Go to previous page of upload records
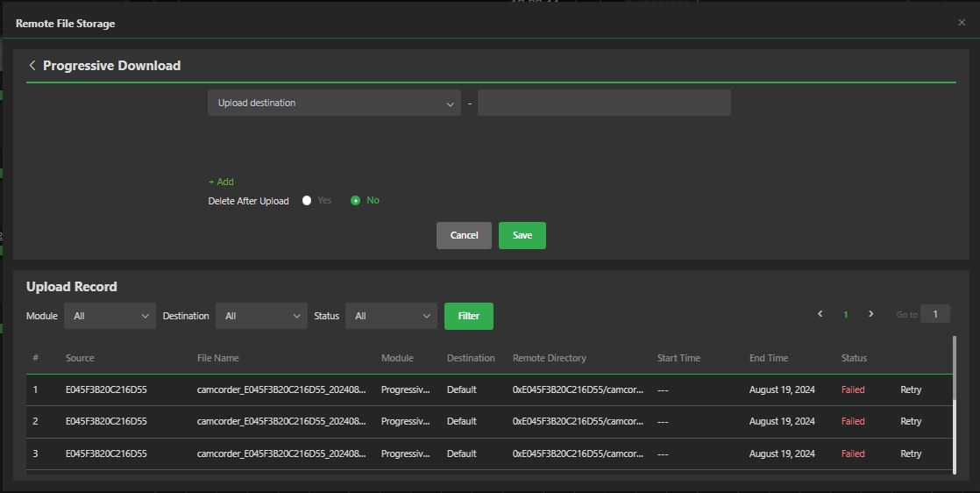 [820, 314]
